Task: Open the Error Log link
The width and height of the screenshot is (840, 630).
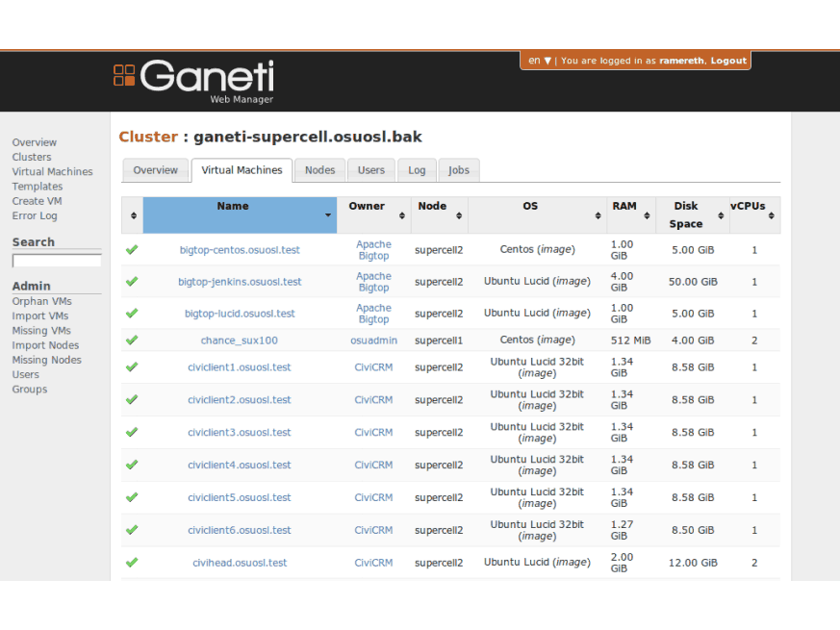Action: coord(35,215)
